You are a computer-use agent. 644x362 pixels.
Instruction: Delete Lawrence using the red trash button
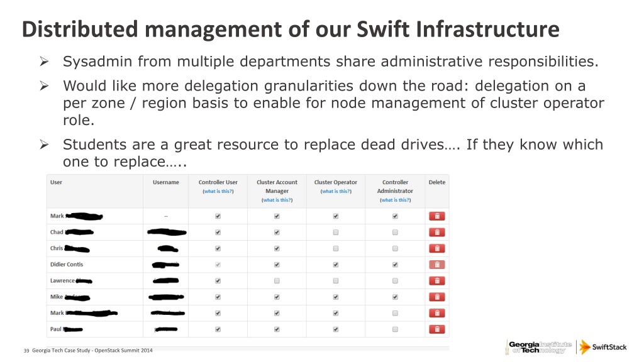(436, 281)
